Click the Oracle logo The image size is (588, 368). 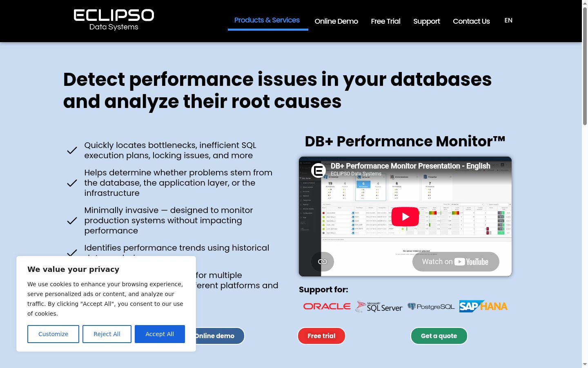[x=327, y=306]
